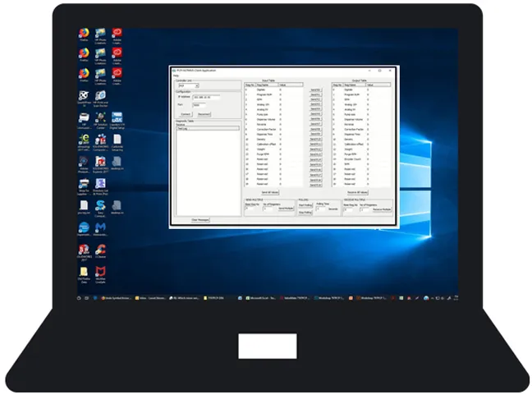Click the client application title bar icon

pos(172,71)
